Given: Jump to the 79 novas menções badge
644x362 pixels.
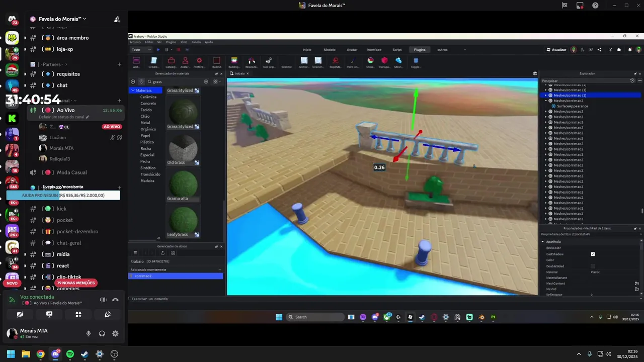Looking at the screenshot, I should coord(76,283).
